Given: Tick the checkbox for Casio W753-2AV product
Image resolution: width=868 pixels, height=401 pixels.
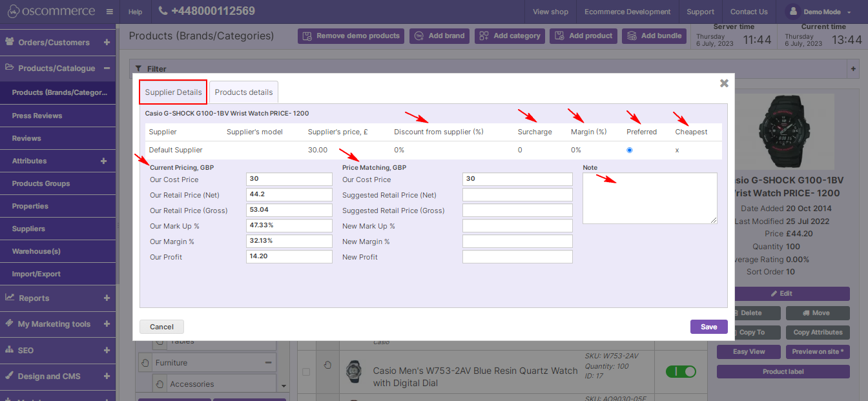Looking at the screenshot, I should tap(306, 372).
